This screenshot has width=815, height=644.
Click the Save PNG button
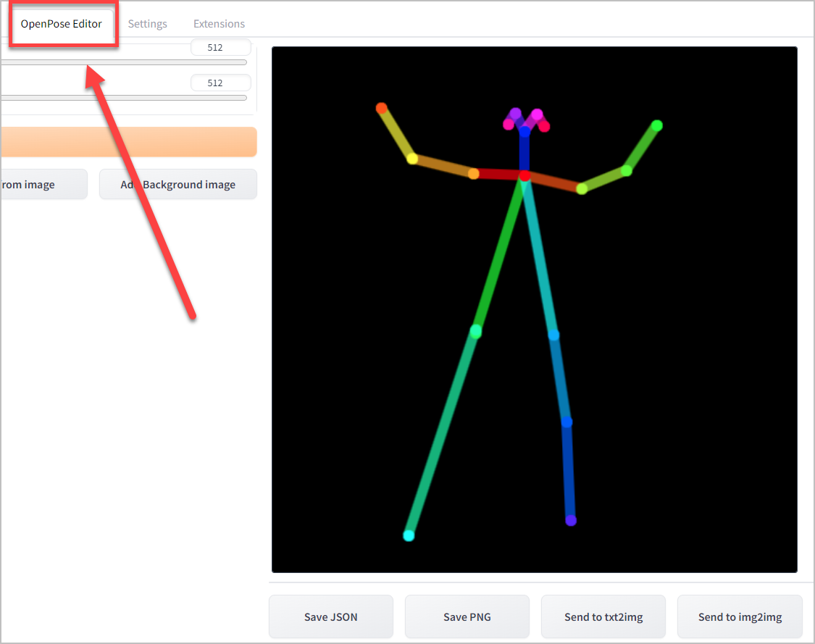coord(467,616)
